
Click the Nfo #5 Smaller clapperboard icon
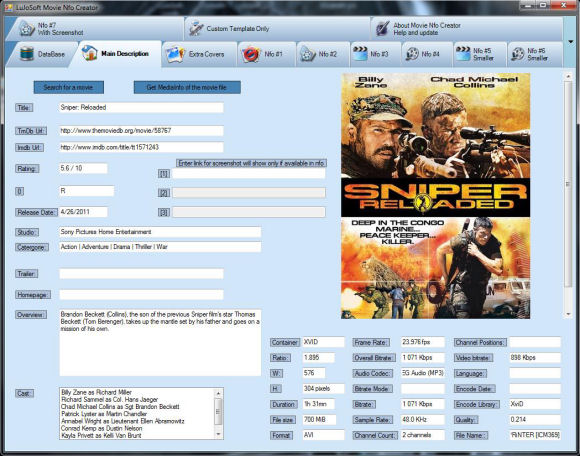pos(463,54)
